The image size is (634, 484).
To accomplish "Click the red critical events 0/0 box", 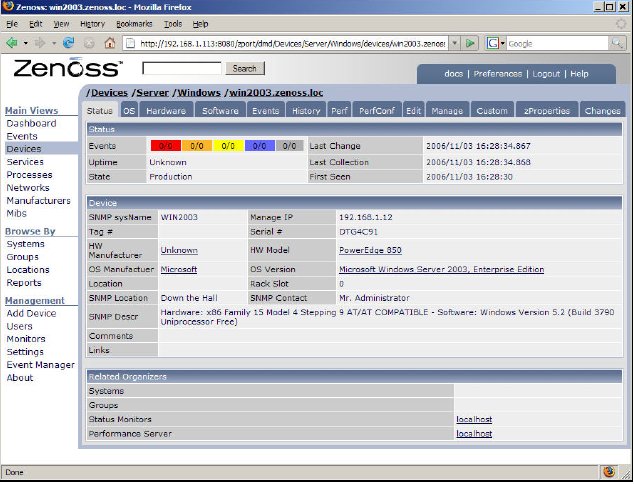I will pos(165,146).
